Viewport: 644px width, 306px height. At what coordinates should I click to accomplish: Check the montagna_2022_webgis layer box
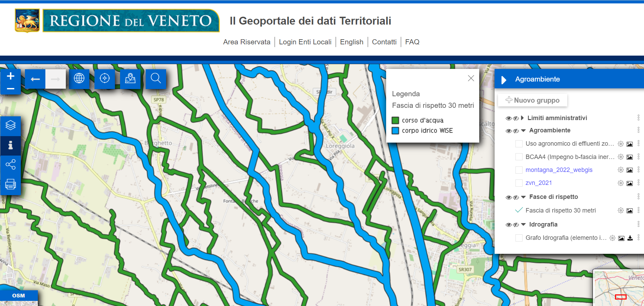click(519, 170)
